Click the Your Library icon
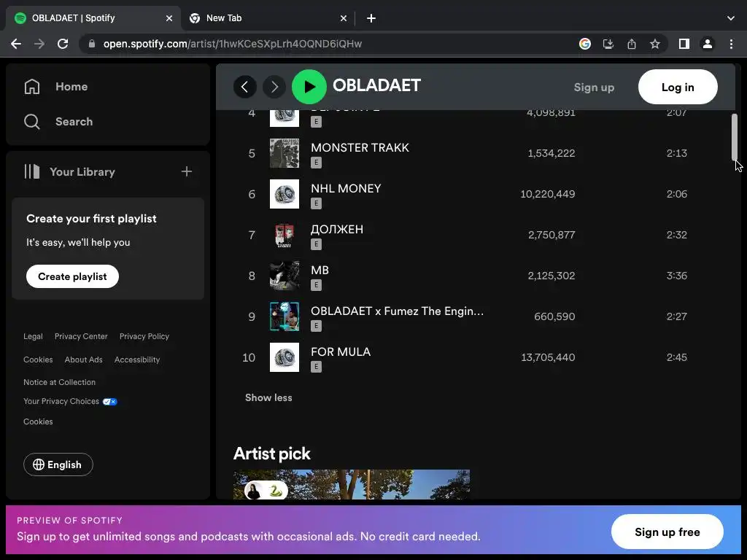This screenshot has height=560, width=747. click(32, 171)
